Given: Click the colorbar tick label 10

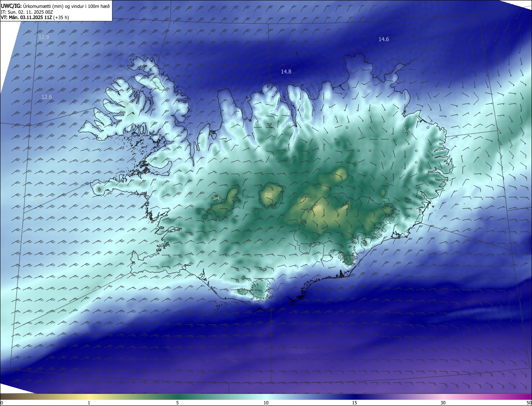Looking at the screenshot, I should pyautogui.click(x=266, y=403).
